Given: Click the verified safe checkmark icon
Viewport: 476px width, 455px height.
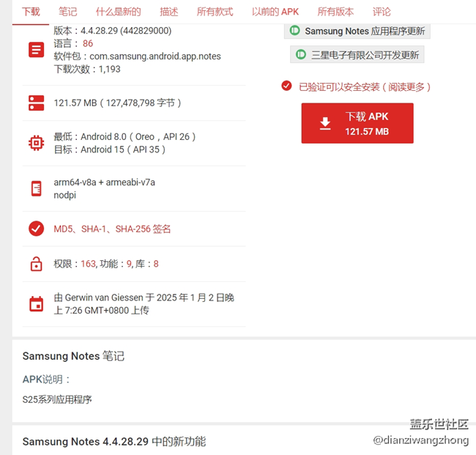Looking at the screenshot, I should (x=286, y=86).
